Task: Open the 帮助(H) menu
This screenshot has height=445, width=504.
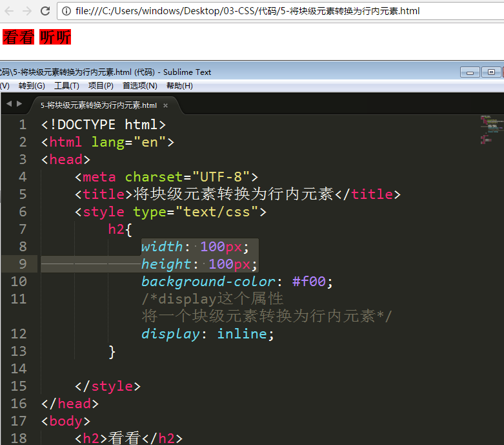Action: pyautogui.click(x=179, y=85)
